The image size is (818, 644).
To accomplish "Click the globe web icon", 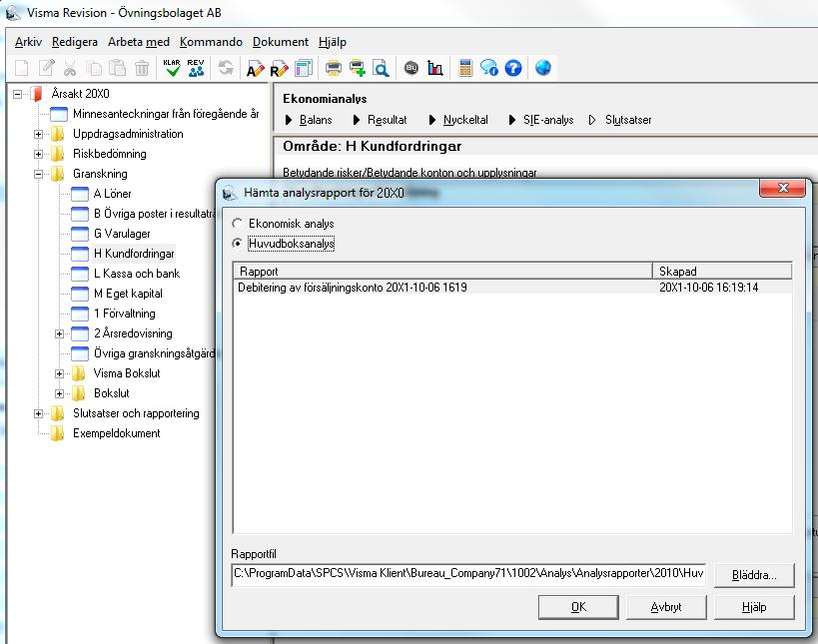I will pos(543,68).
